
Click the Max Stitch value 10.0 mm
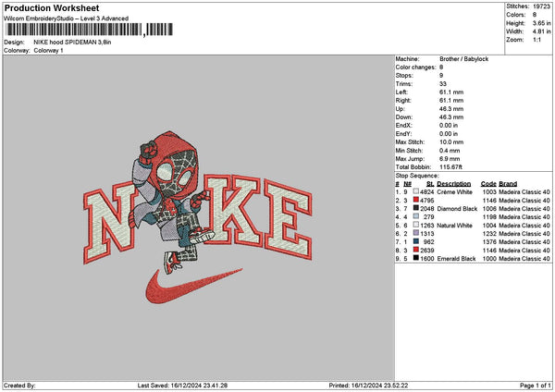coord(451,142)
